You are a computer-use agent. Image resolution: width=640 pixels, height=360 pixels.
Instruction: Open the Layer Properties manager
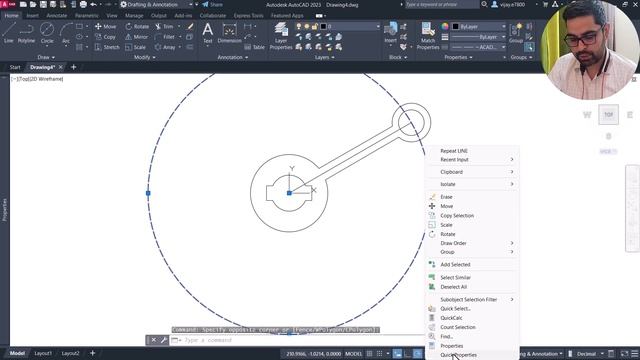[281, 36]
